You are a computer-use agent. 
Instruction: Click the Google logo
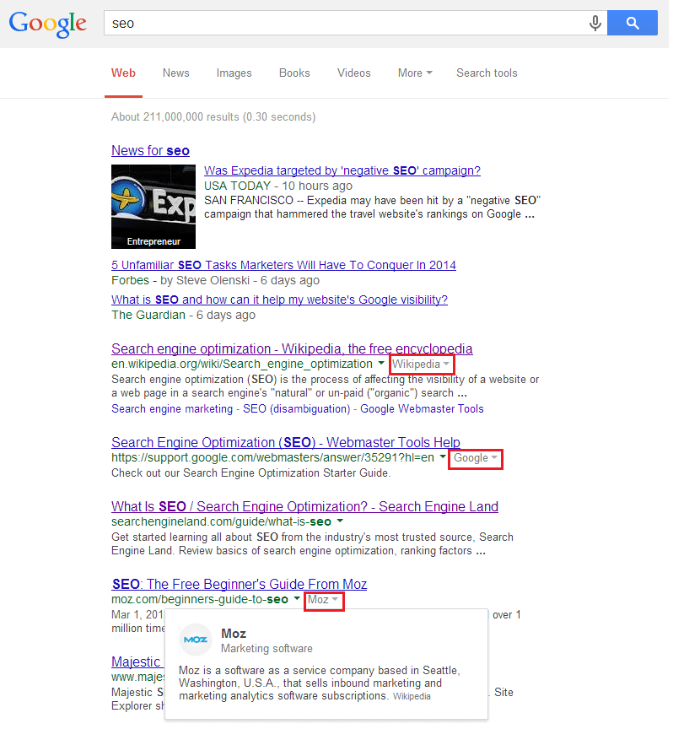(47, 24)
